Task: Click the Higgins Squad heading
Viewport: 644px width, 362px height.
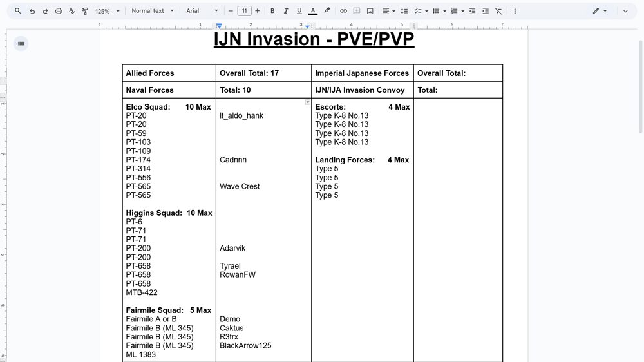Action: tap(154, 213)
